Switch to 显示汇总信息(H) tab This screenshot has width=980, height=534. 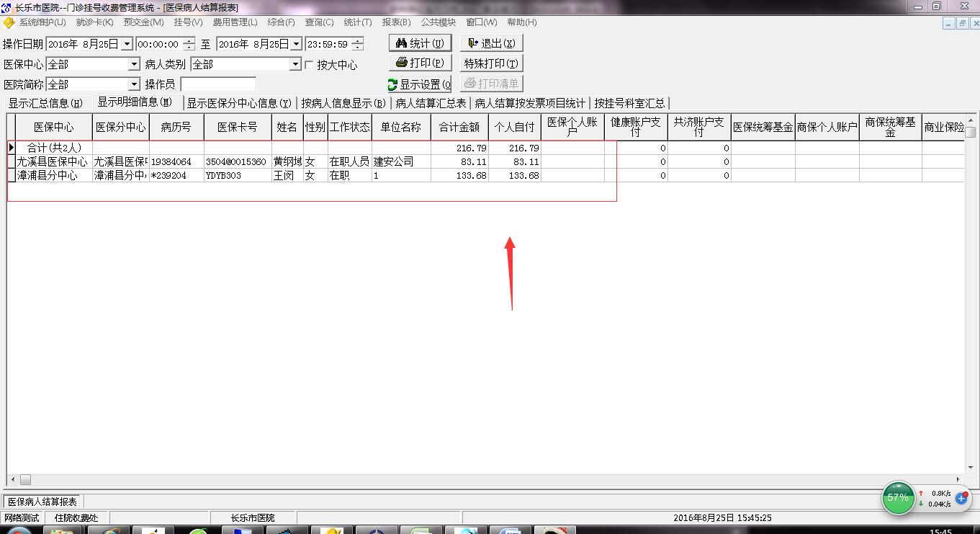(46, 103)
